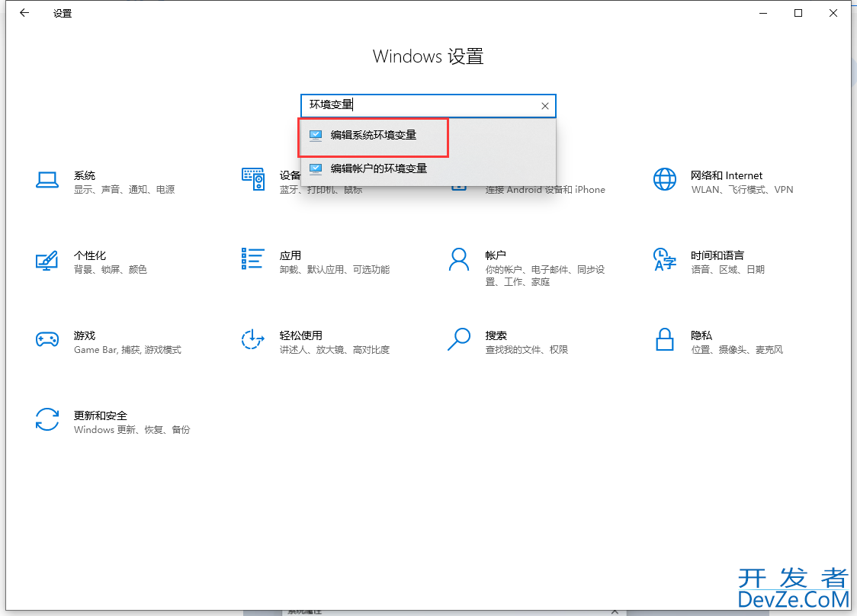Click the 讲述人、放大镜、高对比度 description

coord(335,350)
